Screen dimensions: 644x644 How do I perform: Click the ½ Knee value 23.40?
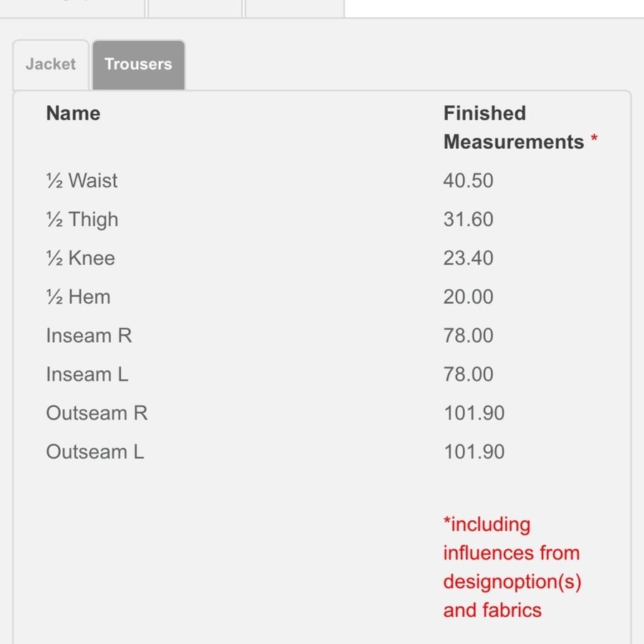468,258
